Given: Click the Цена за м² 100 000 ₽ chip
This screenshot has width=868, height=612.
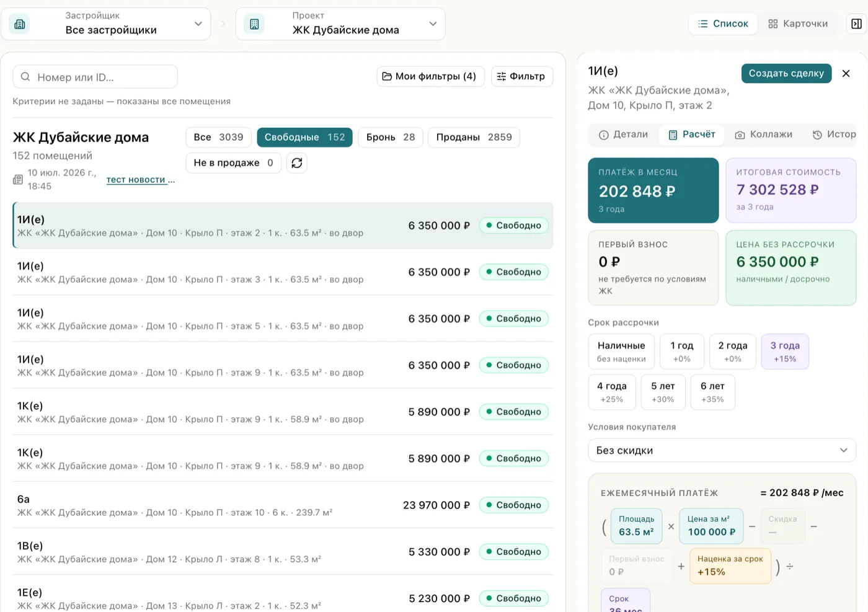Looking at the screenshot, I should click(712, 526).
